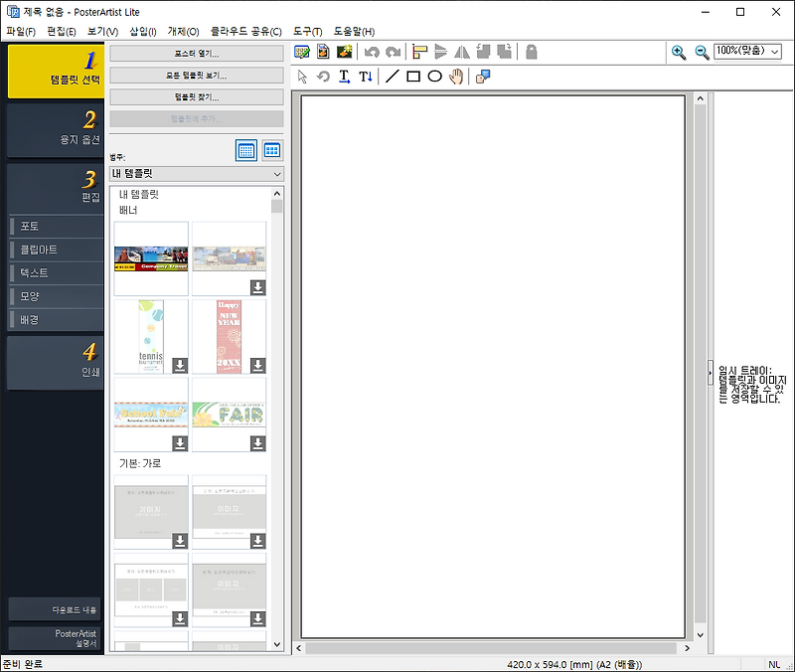Open the 편집(E) menu
This screenshot has height=672, width=795.
click(62, 32)
